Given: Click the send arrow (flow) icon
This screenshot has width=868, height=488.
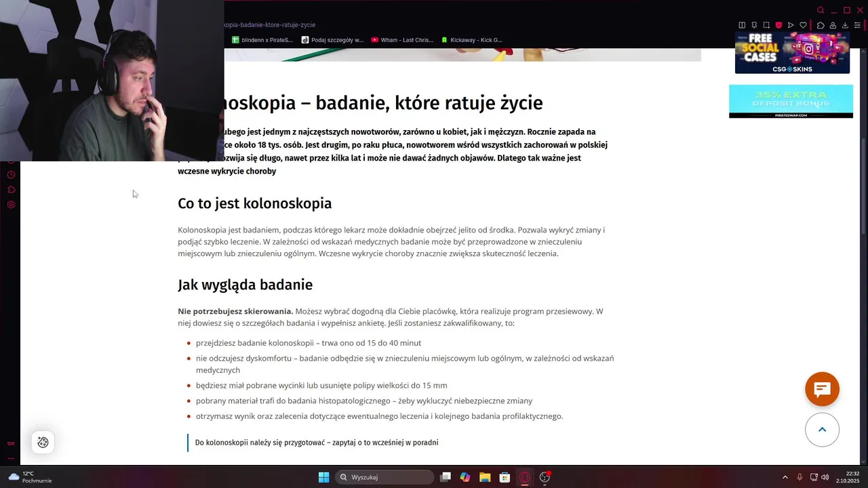Looking at the screenshot, I should pos(791,25).
